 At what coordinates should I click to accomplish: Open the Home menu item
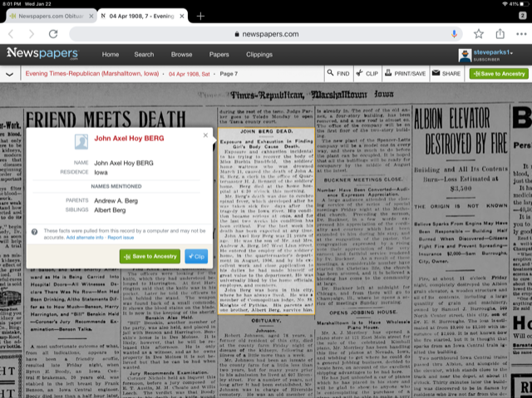111,54
